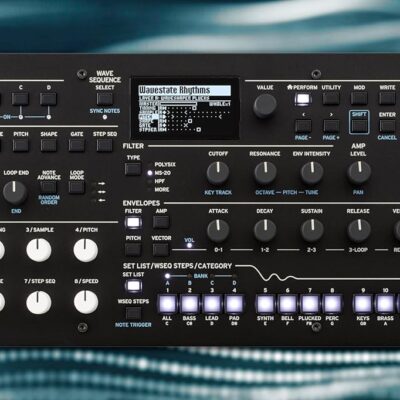Select layer D button
400x400 pixels.
click(49, 99)
